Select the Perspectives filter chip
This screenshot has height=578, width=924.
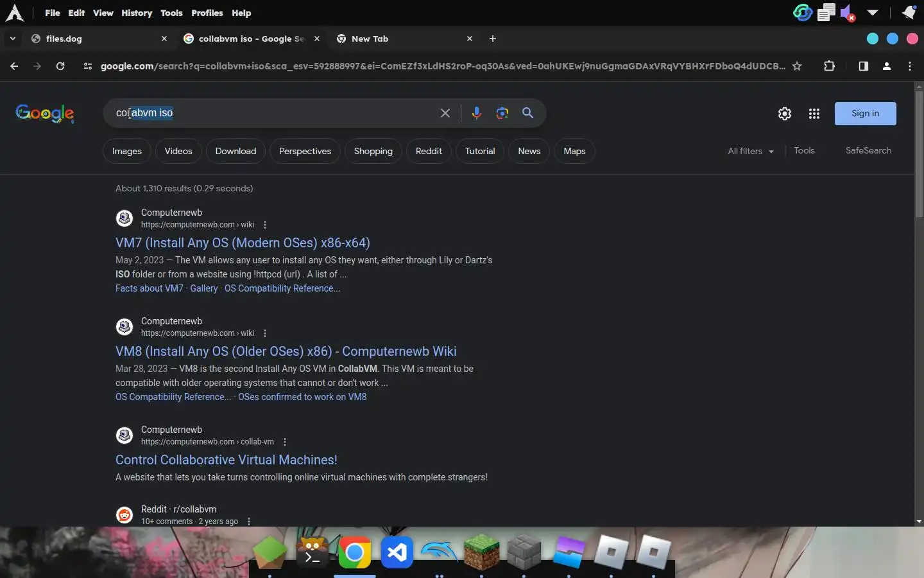coord(305,151)
